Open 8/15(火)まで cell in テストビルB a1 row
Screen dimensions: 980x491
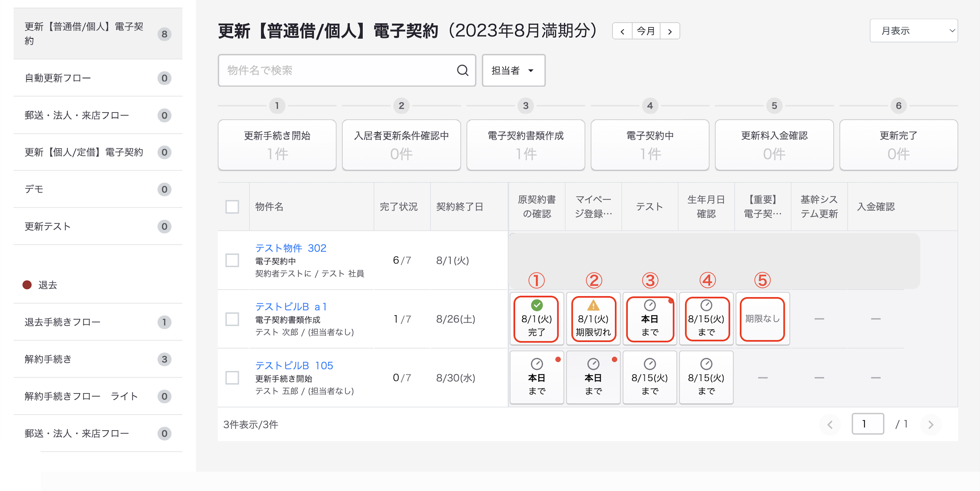pyautogui.click(x=706, y=319)
